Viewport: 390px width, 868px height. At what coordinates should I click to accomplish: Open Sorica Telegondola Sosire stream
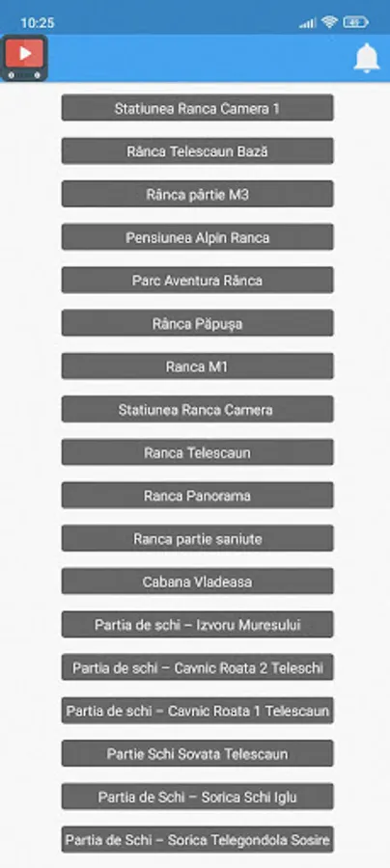pyautogui.click(x=197, y=840)
